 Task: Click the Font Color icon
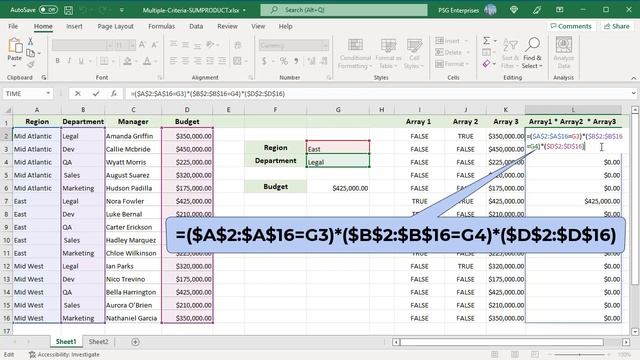pyautogui.click(x=147, y=61)
